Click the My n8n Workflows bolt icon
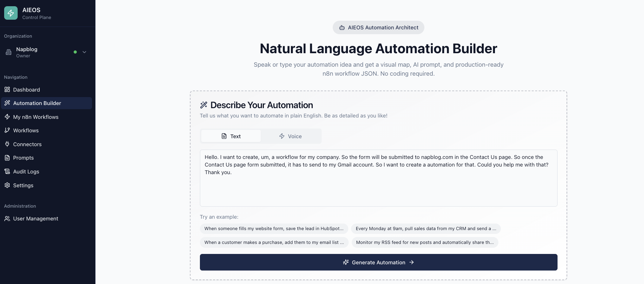Screen dimensions: 644x284 (x=7, y=117)
